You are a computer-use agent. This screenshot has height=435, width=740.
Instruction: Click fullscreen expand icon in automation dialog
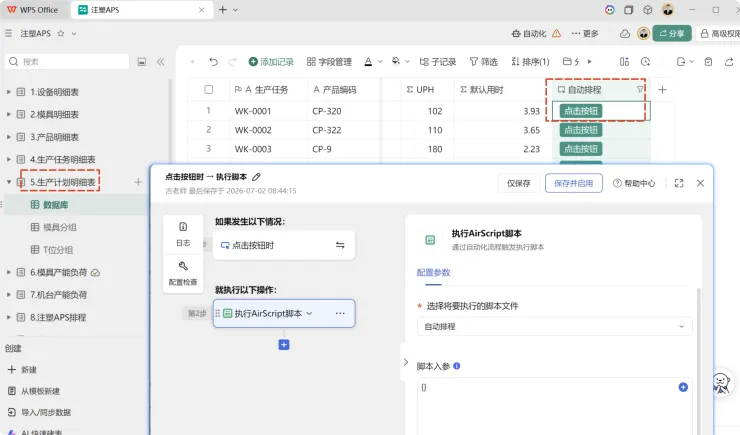(679, 183)
